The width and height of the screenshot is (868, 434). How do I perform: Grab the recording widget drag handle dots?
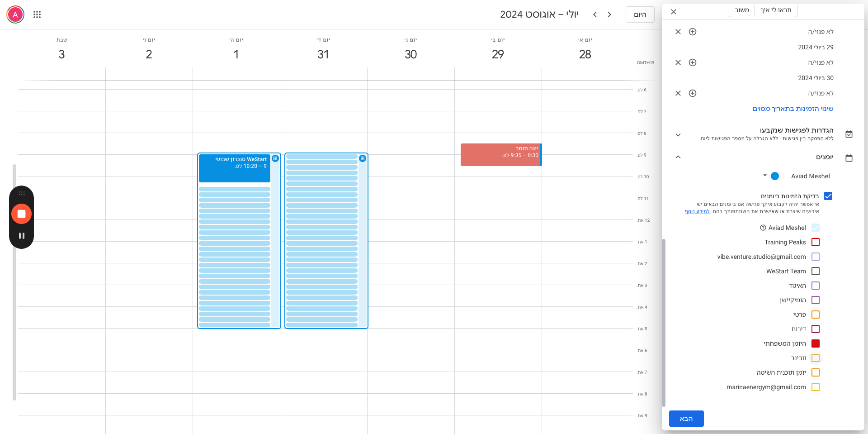(21, 193)
